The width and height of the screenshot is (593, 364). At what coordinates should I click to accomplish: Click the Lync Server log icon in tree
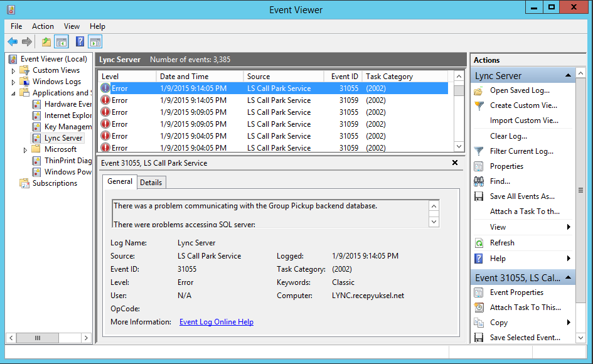pos(36,138)
